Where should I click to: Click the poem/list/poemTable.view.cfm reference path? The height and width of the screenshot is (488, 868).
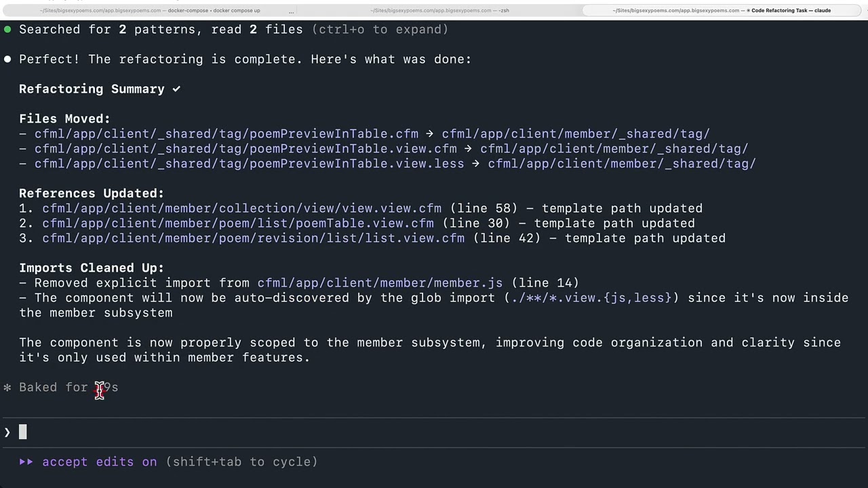238,223
